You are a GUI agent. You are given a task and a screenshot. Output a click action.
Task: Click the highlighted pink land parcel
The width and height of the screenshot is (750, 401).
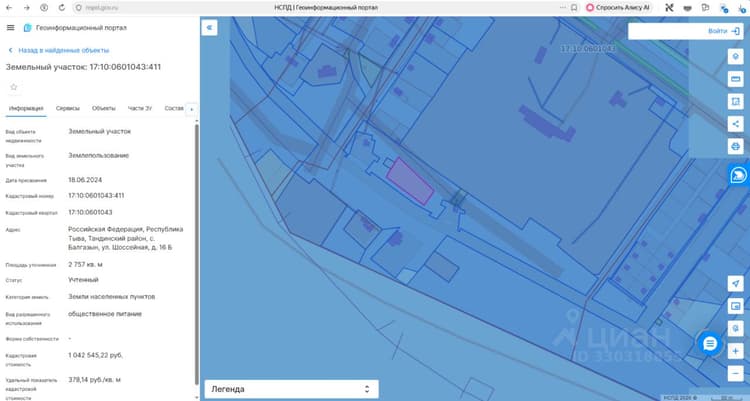click(410, 181)
